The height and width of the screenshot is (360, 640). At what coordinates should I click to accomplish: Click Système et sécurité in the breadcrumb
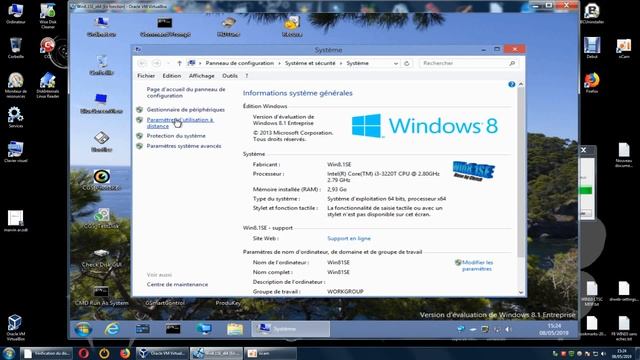(x=310, y=63)
